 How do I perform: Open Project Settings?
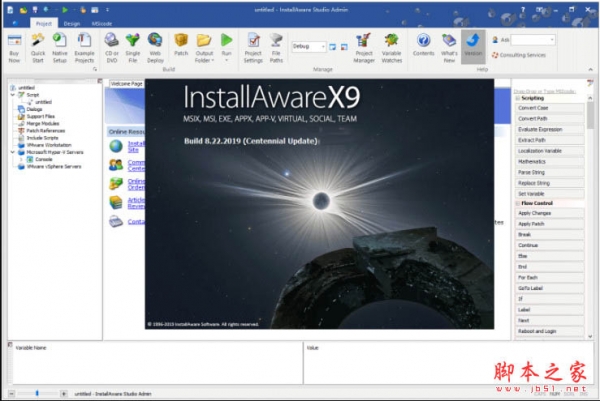click(253, 48)
